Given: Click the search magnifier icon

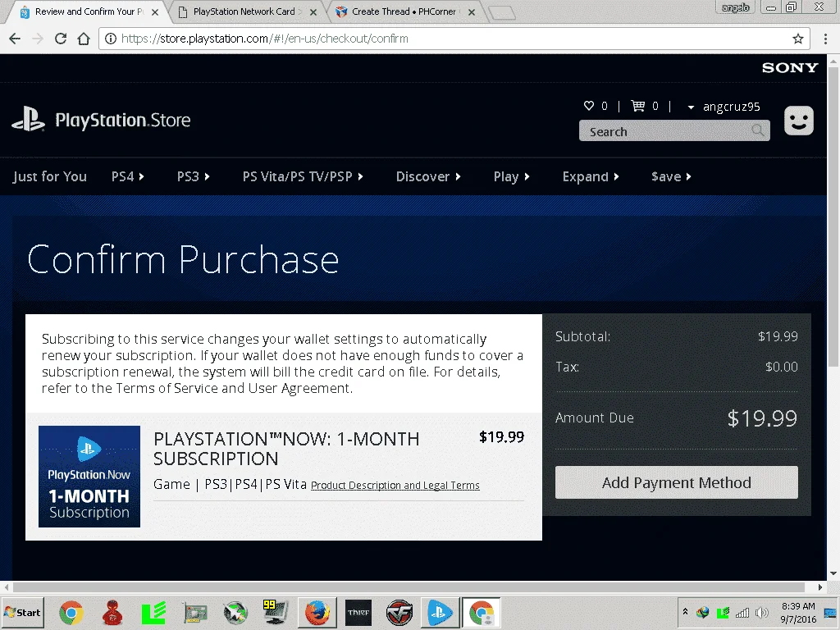Looking at the screenshot, I should 757,130.
